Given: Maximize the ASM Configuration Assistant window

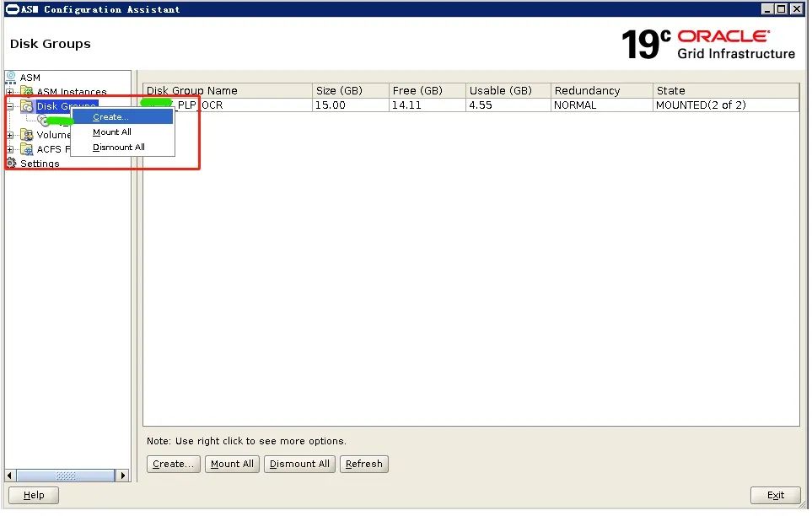Looking at the screenshot, I should tap(781, 8).
